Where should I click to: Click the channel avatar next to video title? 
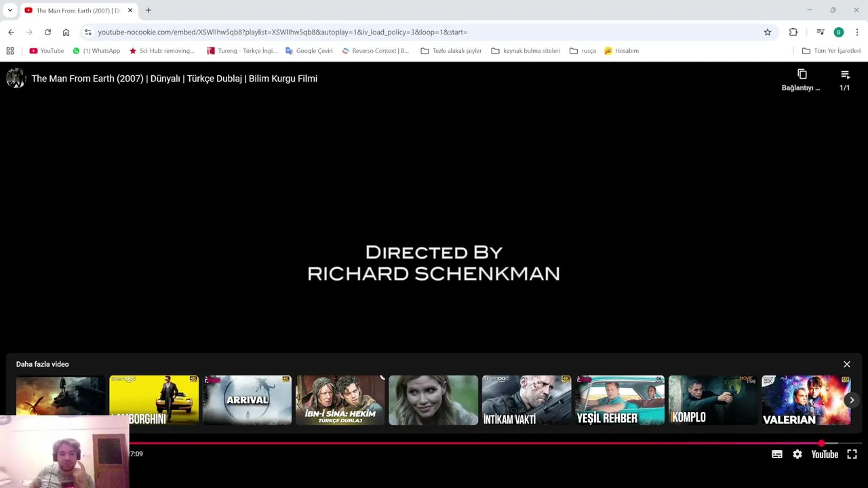click(x=16, y=79)
